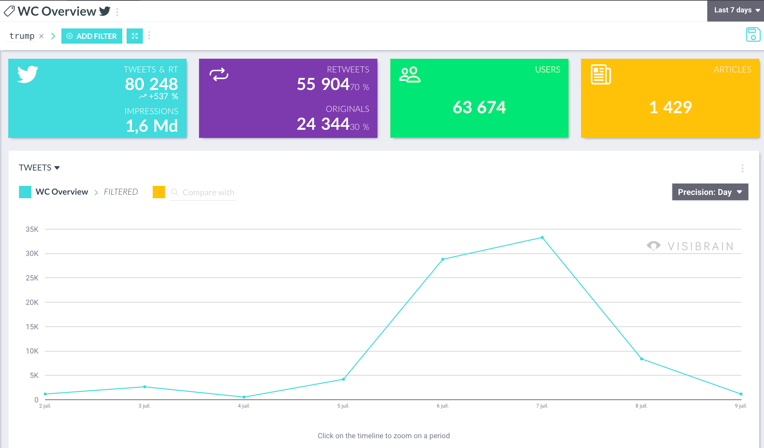Click the 24 344 originals value
The image size is (764, 448).
pos(323,124)
